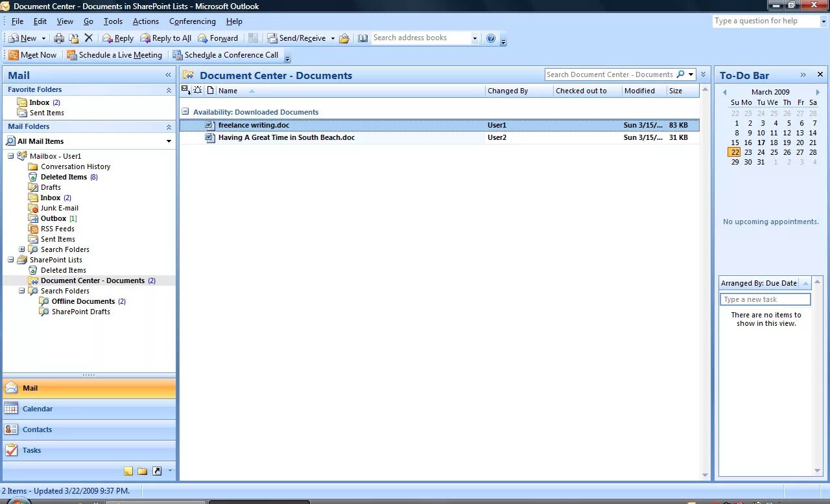Open the Tools menu
This screenshot has width=830, height=504.
coord(113,21)
